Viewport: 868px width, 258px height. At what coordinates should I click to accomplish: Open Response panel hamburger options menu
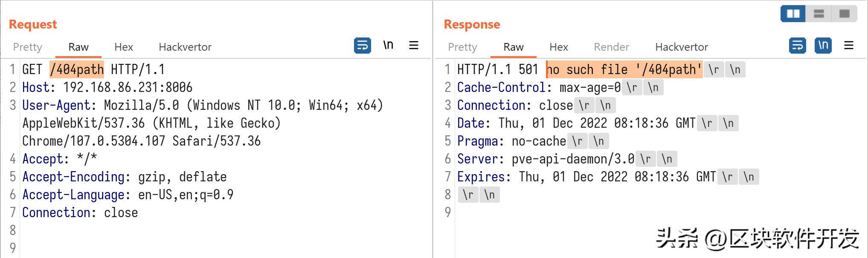(849, 46)
